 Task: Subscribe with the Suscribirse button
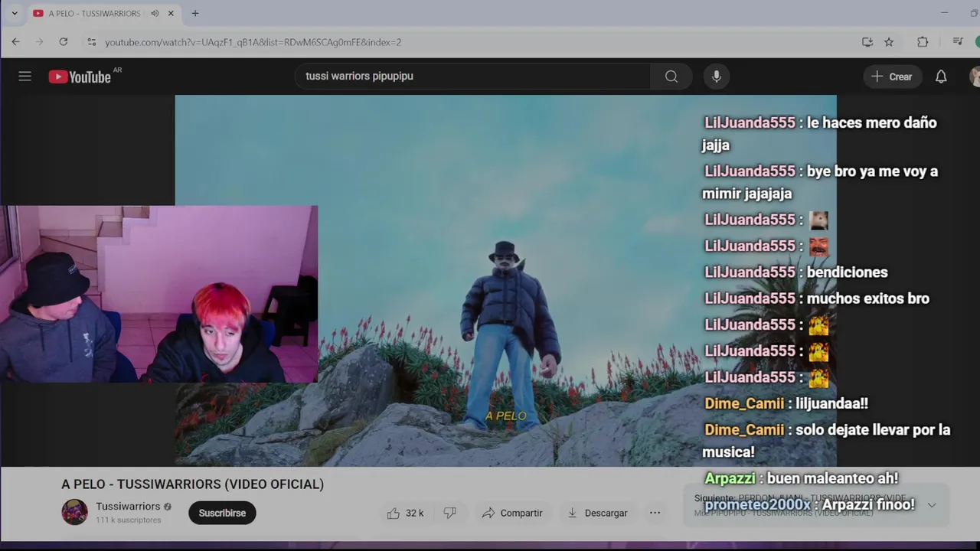tap(222, 513)
